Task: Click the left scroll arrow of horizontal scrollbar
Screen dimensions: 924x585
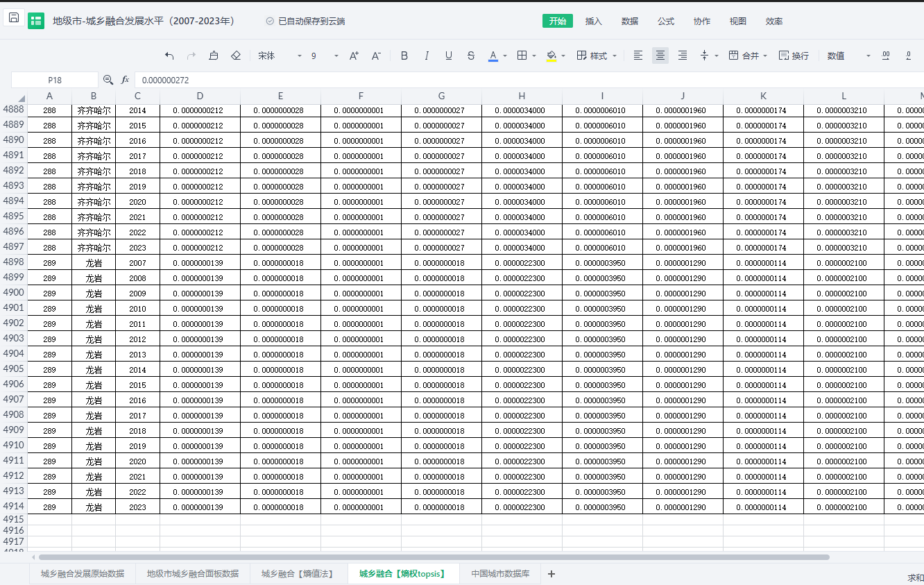Action: tap(33, 557)
